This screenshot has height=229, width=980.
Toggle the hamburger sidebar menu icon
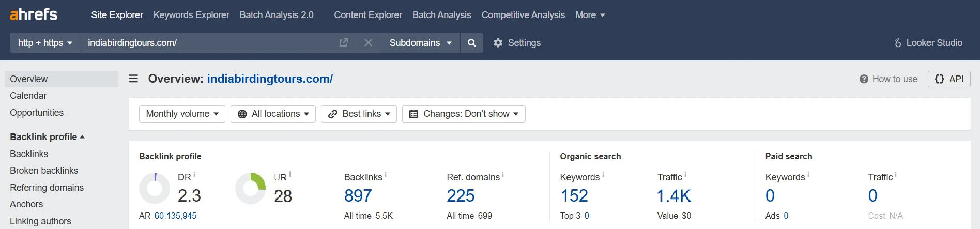pyautogui.click(x=133, y=79)
